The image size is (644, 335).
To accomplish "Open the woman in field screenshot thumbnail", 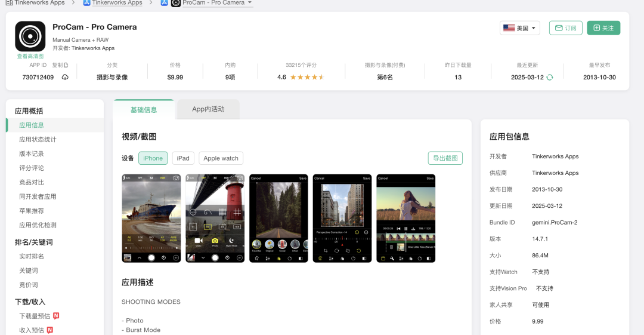I will pos(406,218).
